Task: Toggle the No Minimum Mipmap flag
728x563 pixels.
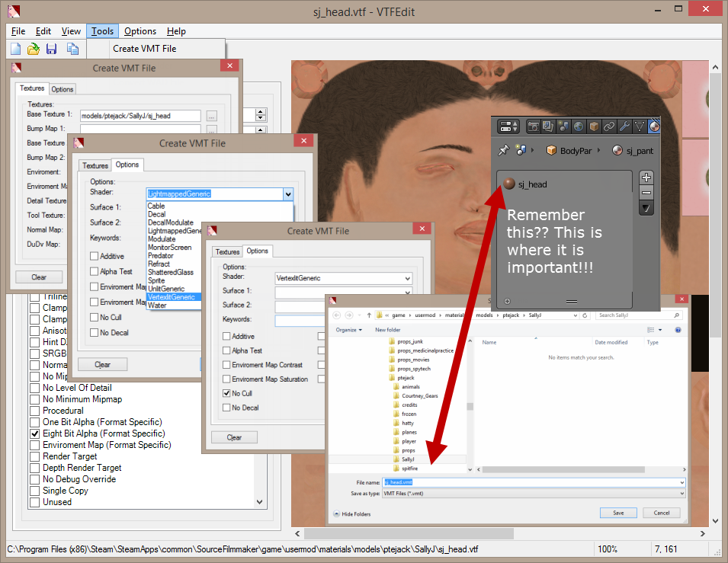Action: (x=34, y=400)
